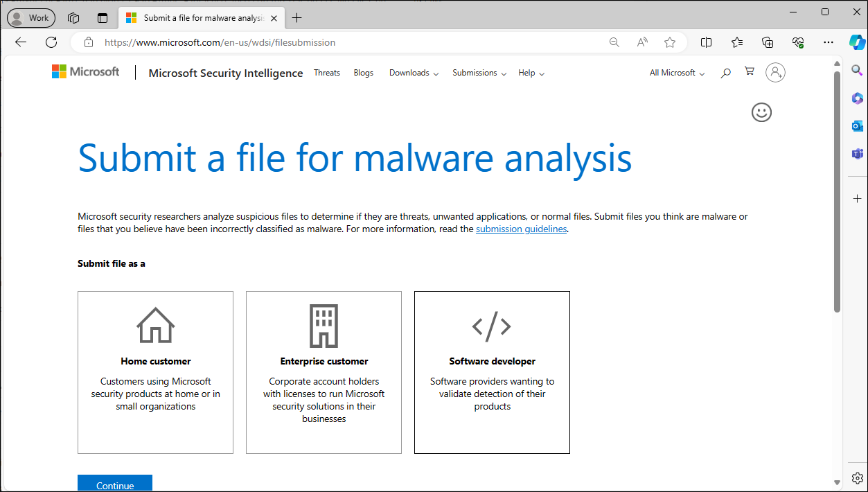Open the submission guidelines link

tap(521, 229)
